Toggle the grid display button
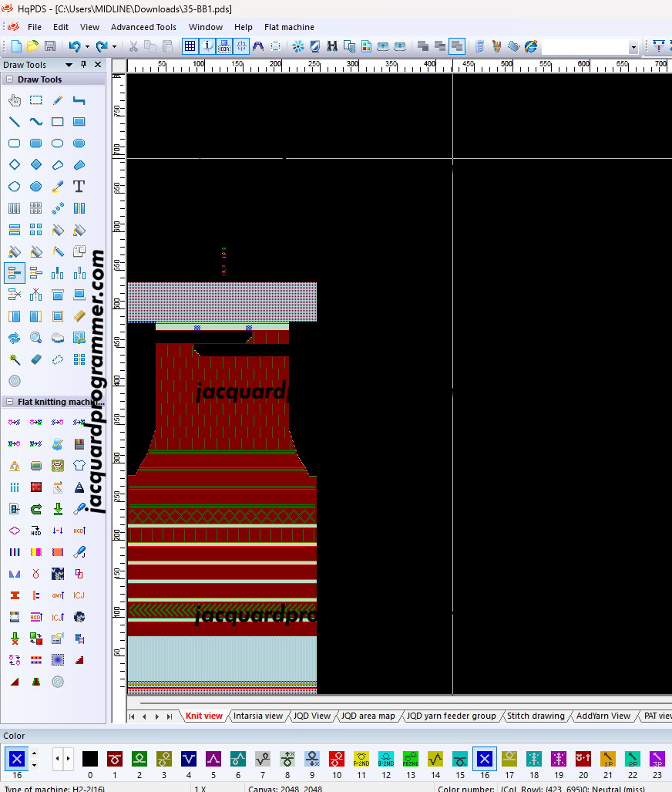 tap(190, 46)
